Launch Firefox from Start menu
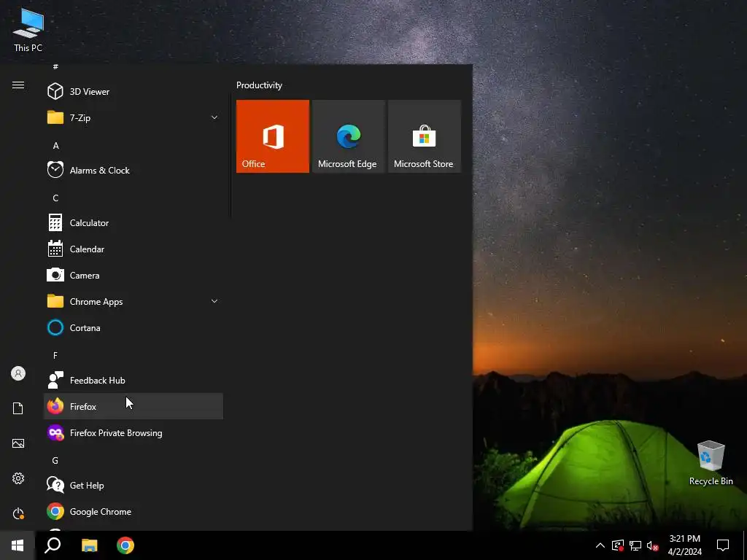This screenshot has height=560, width=747. pyautogui.click(x=133, y=406)
